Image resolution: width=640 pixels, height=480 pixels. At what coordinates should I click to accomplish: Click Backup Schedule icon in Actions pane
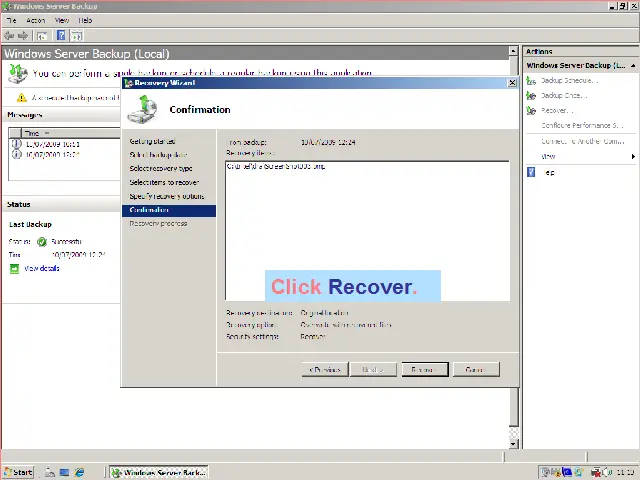tap(532, 80)
